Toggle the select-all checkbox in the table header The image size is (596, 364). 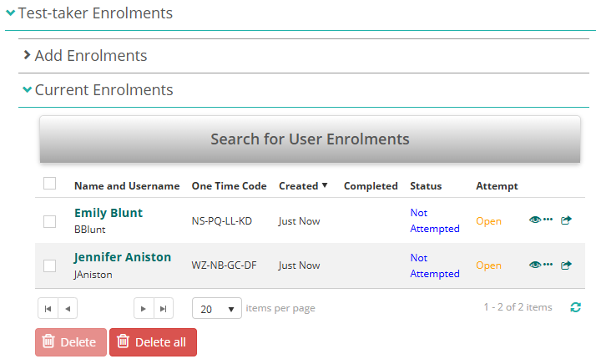point(50,184)
